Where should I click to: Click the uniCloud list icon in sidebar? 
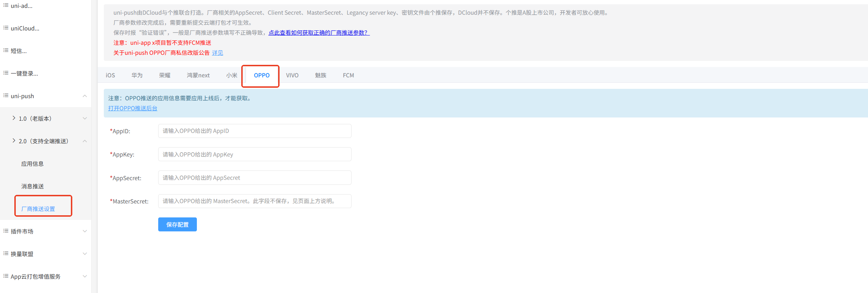pos(6,28)
